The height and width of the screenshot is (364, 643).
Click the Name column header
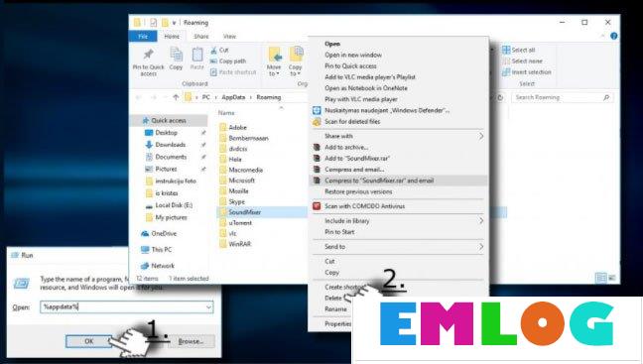226,113
